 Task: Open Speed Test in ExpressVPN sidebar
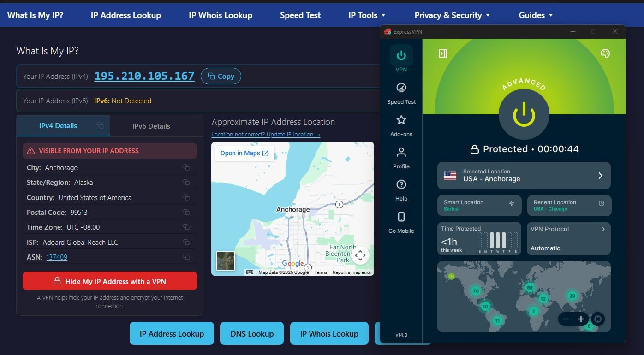401,94
